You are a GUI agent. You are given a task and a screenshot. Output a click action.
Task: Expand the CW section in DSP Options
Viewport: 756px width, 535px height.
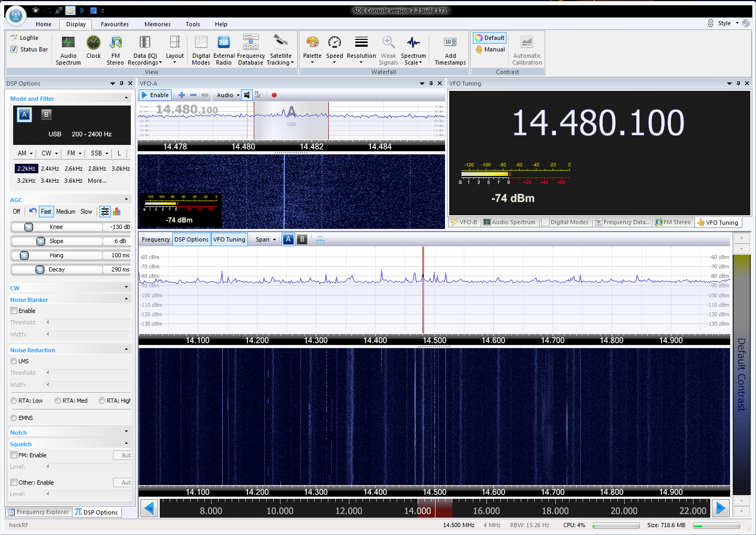(x=126, y=288)
